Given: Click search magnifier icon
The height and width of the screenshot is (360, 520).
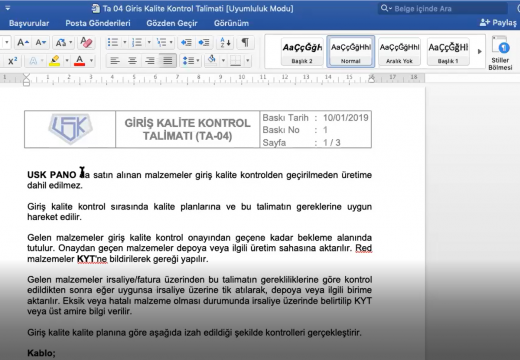Looking at the screenshot, I should point(384,8).
